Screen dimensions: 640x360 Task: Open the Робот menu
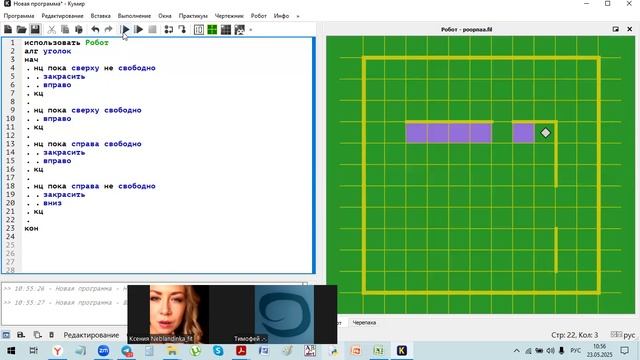pos(258,16)
